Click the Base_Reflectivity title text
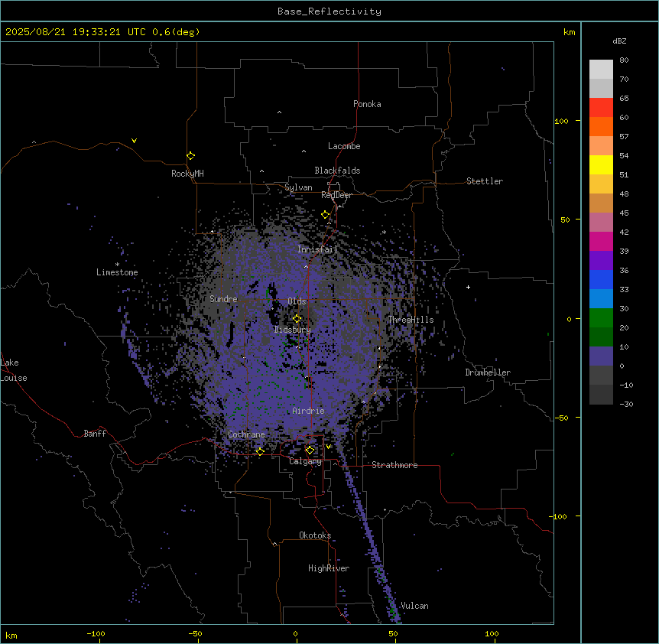This screenshot has width=659, height=644. click(x=329, y=11)
